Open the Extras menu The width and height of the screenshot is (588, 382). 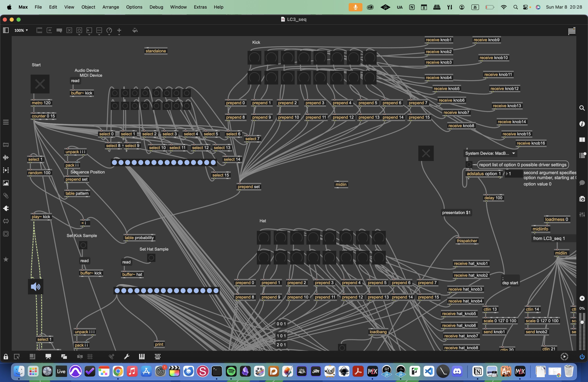[200, 7]
